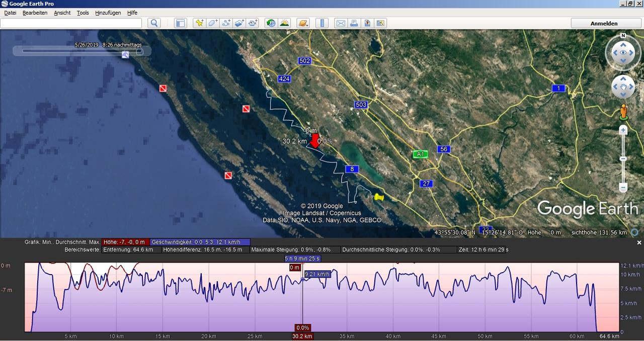
Task: Close the elevation profile panel
Action: [x=639, y=242]
